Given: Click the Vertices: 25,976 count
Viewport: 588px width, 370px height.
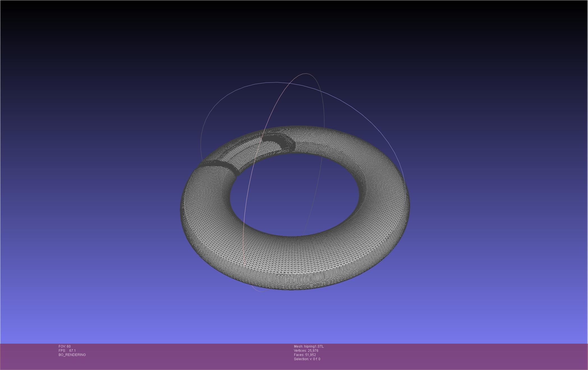Looking at the screenshot, I should pos(306,351).
